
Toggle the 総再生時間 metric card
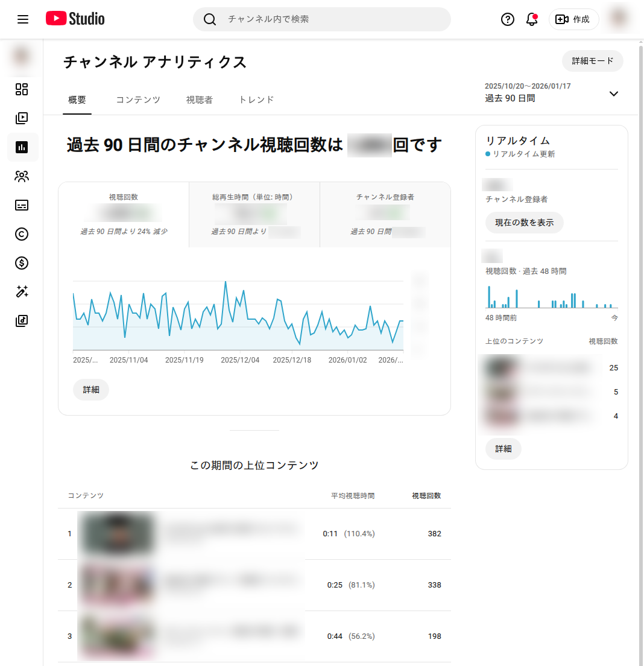(254, 214)
